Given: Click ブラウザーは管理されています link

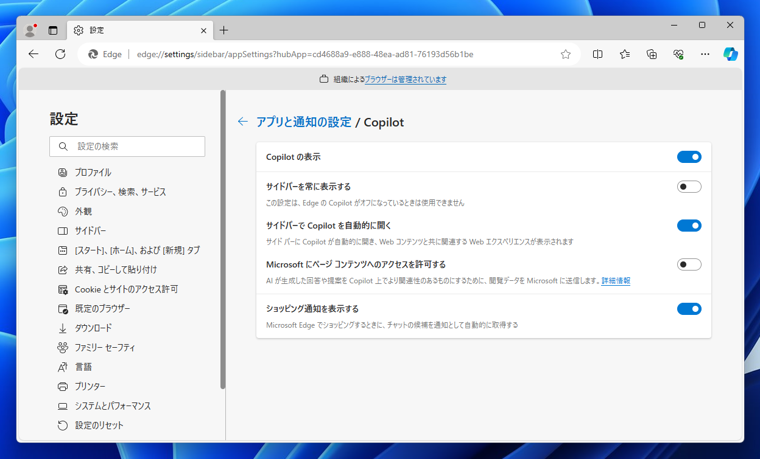Looking at the screenshot, I should click(405, 79).
